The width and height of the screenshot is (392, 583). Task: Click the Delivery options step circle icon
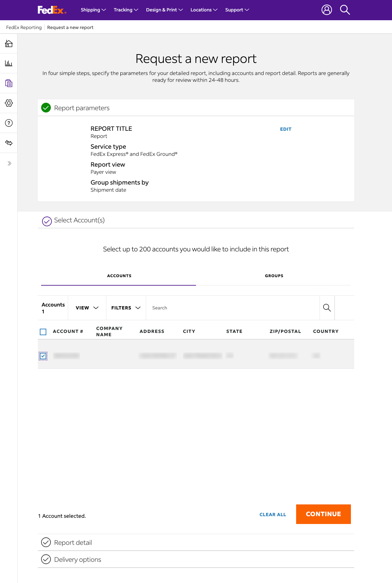[46, 559]
